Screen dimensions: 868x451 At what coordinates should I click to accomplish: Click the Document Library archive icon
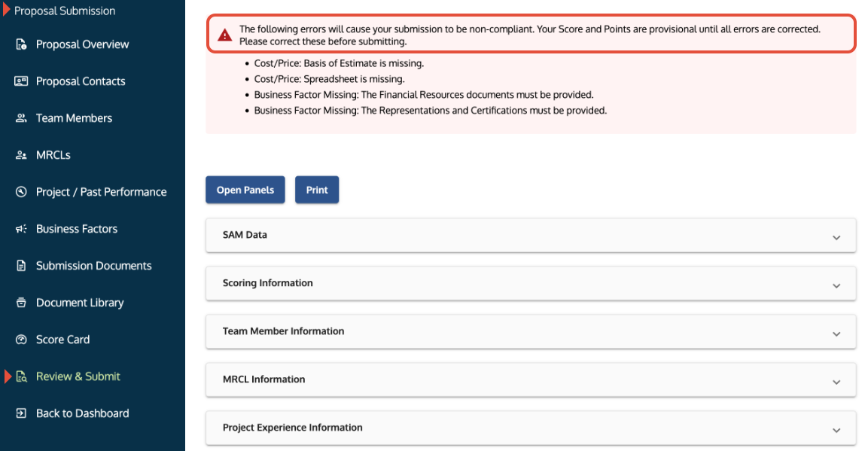tap(19, 303)
